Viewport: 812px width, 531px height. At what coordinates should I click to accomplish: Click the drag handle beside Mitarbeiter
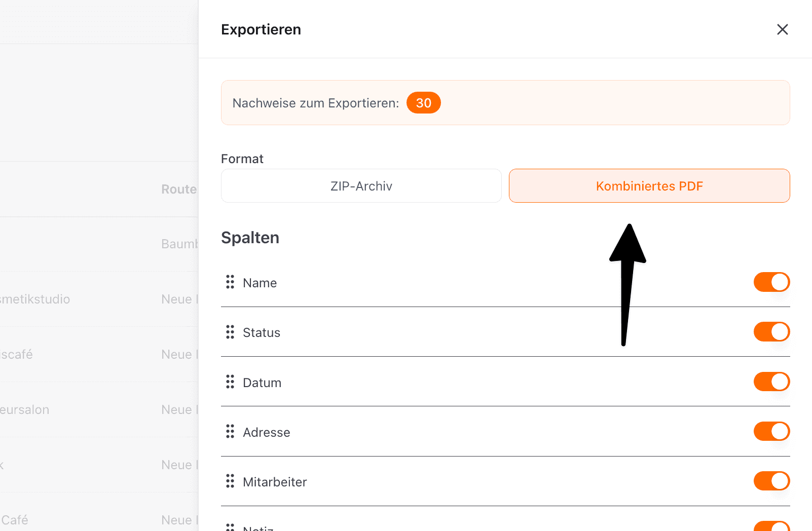(x=230, y=481)
